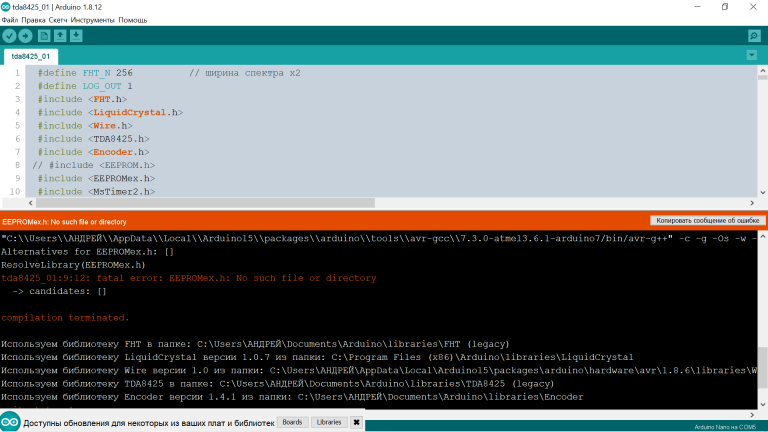Click the console vertical scrollbar

(762, 360)
